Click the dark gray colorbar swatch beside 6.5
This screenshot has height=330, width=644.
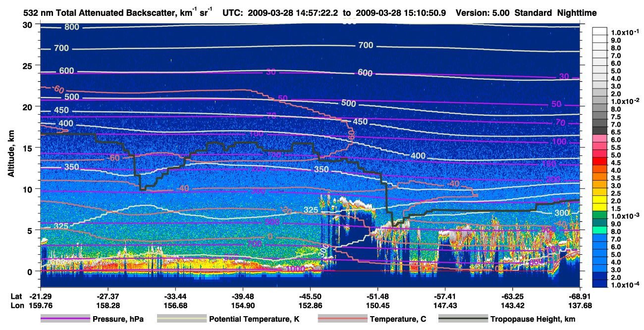(600, 131)
